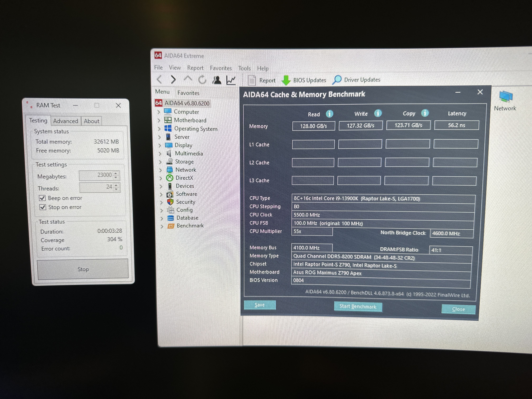532x399 pixels.
Task: Click the L1 Cache Read empty field
Action: 313,144
